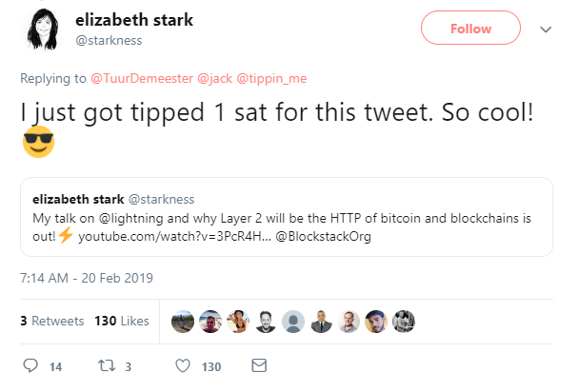Image resolution: width=579 pixels, height=392 pixels.
Task: Click the reply speech bubble icon
Action: coord(30,366)
